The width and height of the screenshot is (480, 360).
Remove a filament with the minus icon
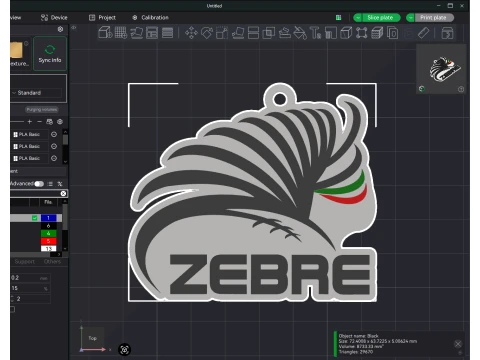pos(39,122)
